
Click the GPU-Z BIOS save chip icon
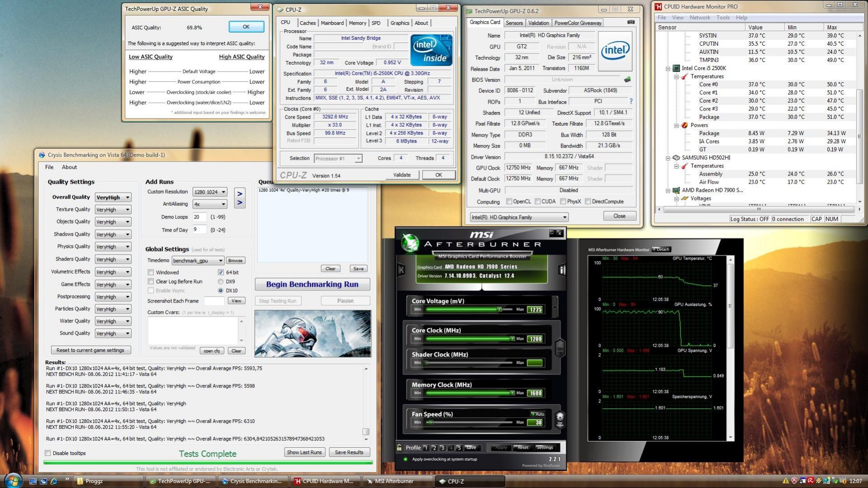click(627, 80)
